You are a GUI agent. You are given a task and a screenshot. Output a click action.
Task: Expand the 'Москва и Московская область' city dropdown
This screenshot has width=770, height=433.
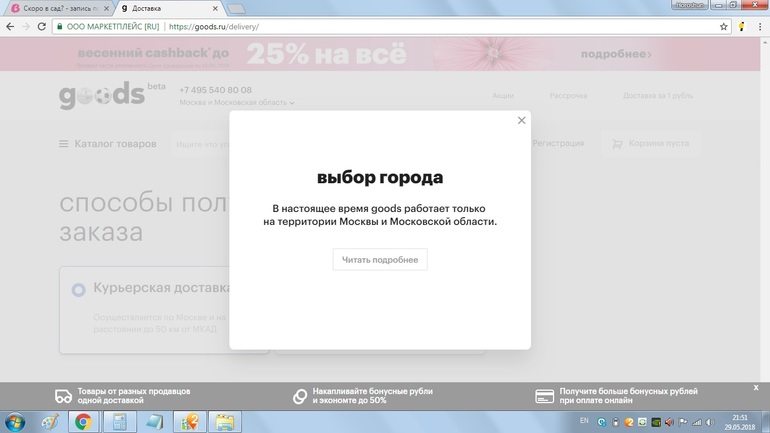coord(237,103)
